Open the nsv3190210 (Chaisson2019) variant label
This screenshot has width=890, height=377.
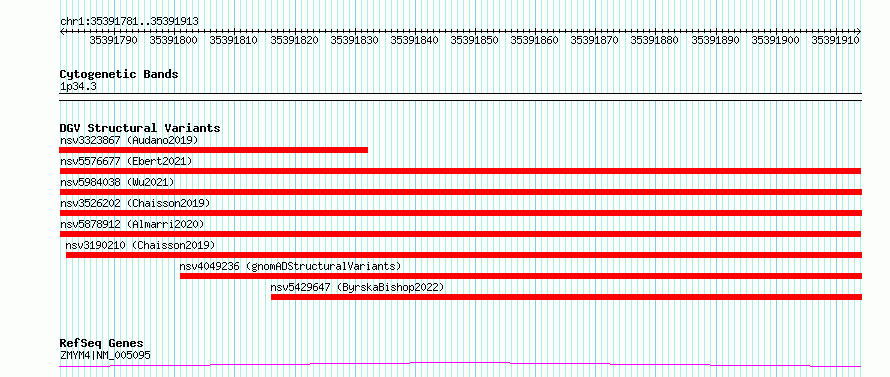click(140, 245)
